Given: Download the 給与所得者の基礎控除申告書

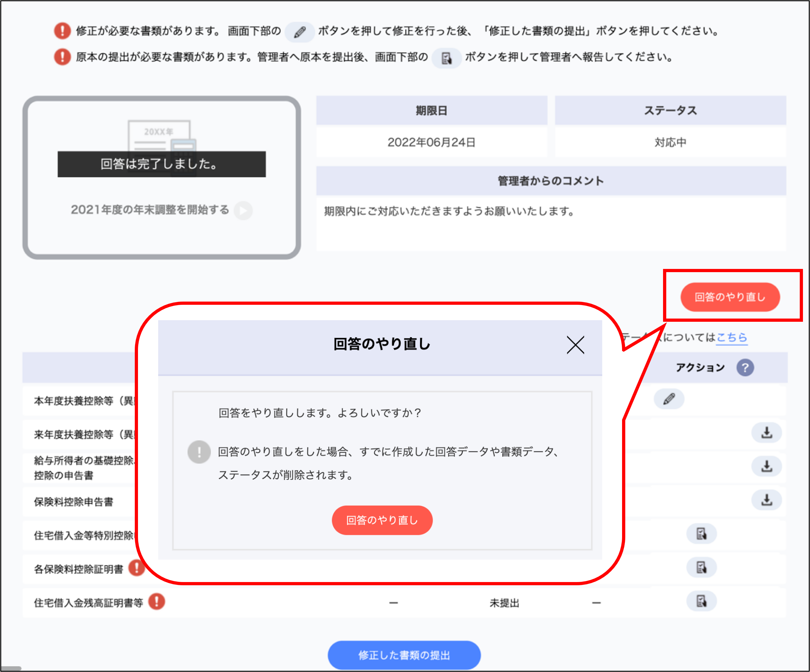Looking at the screenshot, I should click(766, 466).
